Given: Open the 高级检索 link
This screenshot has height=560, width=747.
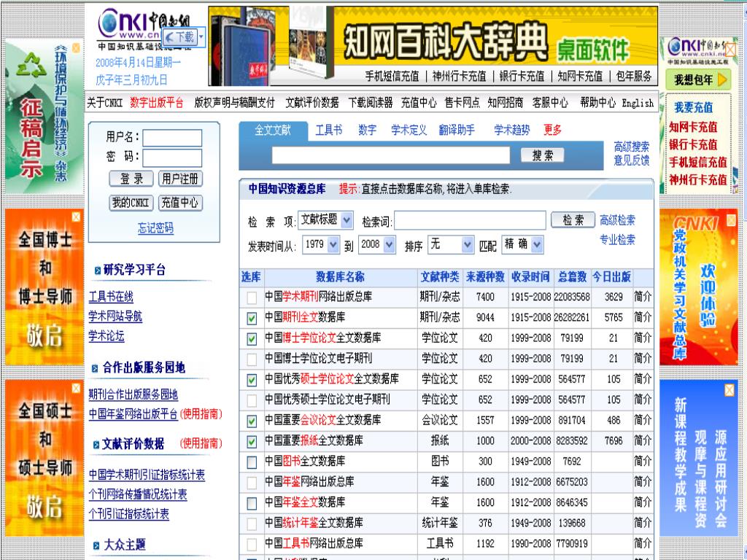Looking at the screenshot, I should [617, 220].
